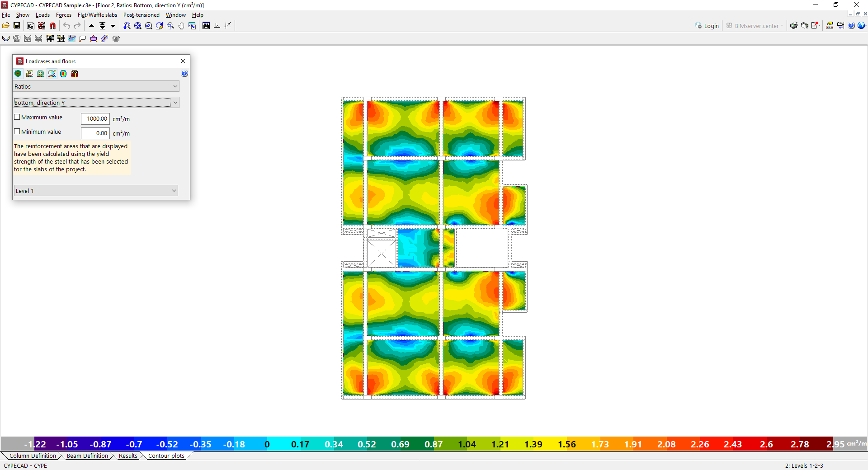Click the x2 zoom magnifier icon
Screen dimensions: 868x470
149,26
